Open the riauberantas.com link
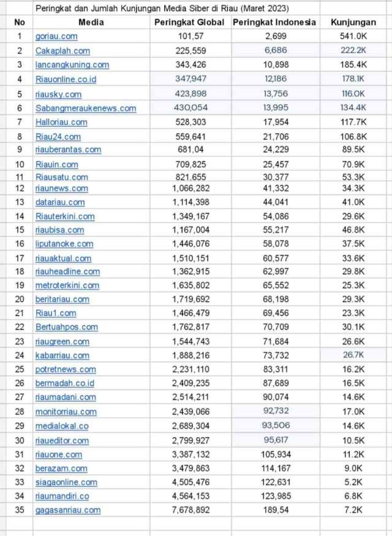Screen dimensions: 392x536 coord(68,150)
